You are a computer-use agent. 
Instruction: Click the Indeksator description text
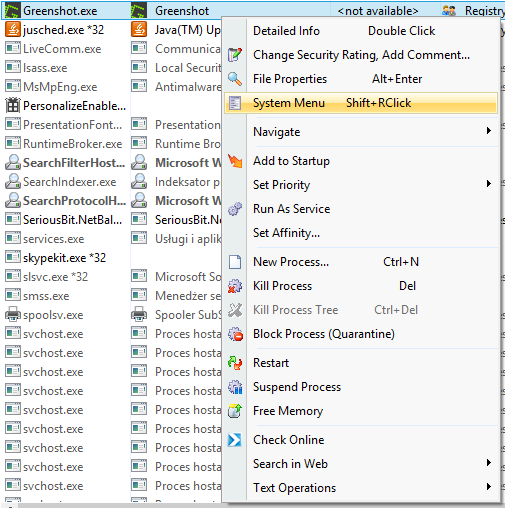[187, 182]
